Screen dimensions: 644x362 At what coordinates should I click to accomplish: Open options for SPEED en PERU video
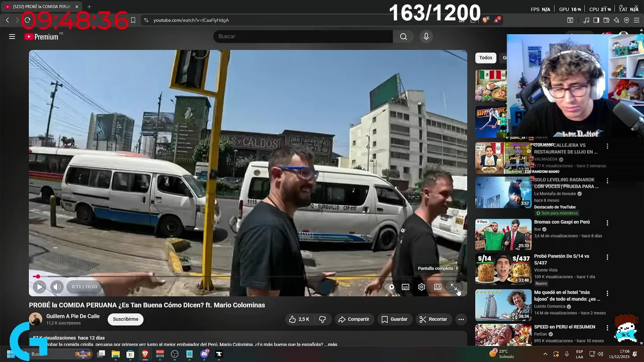pos(607,327)
